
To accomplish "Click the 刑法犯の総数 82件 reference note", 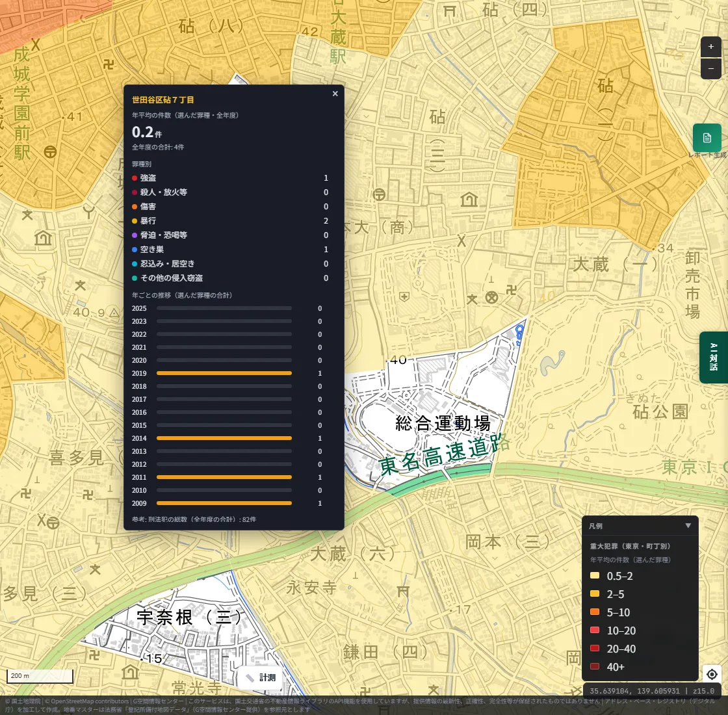I will click(194, 519).
